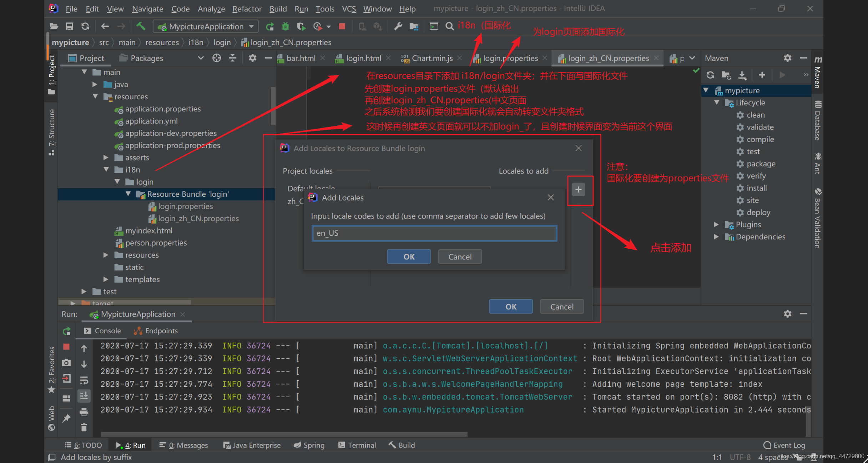Click the en_US locale input field
The width and height of the screenshot is (868, 463).
click(x=434, y=233)
